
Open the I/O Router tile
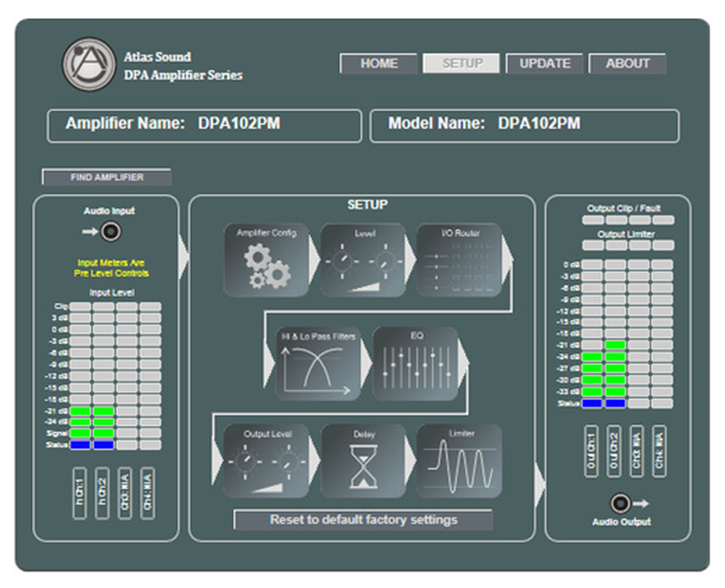(x=459, y=260)
